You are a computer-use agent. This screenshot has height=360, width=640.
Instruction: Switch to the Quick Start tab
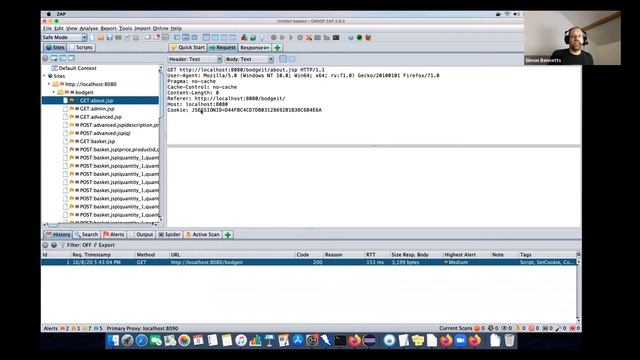click(x=188, y=48)
